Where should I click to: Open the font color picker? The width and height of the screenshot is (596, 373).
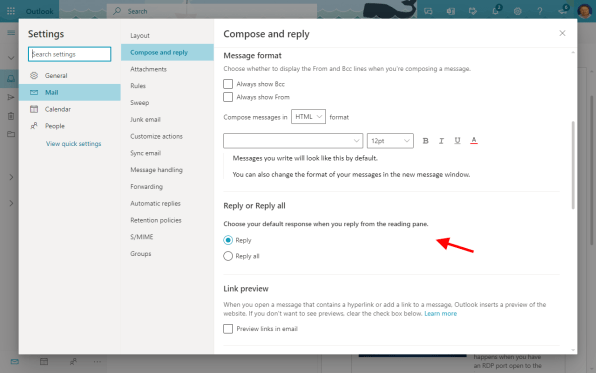coord(474,141)
